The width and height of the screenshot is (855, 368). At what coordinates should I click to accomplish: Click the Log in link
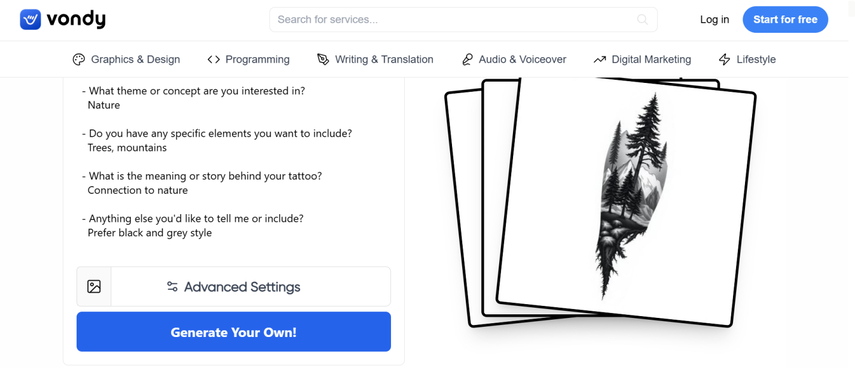(714, 20)
